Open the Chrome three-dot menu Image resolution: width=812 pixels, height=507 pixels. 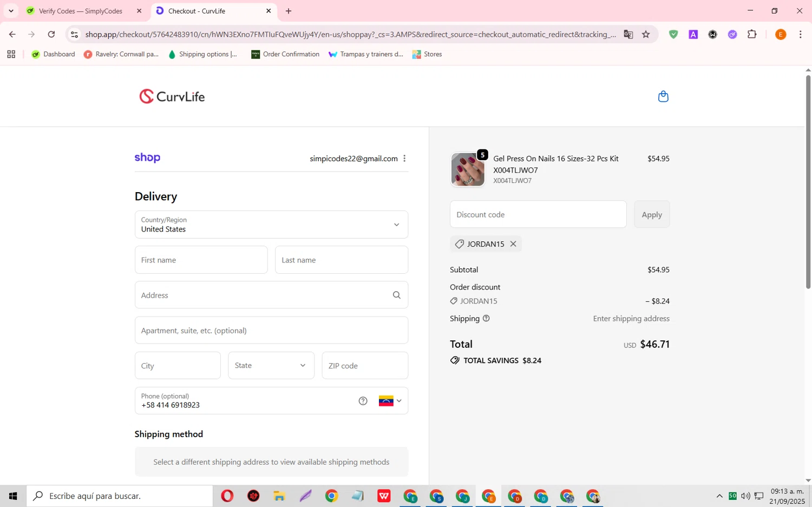800,34
